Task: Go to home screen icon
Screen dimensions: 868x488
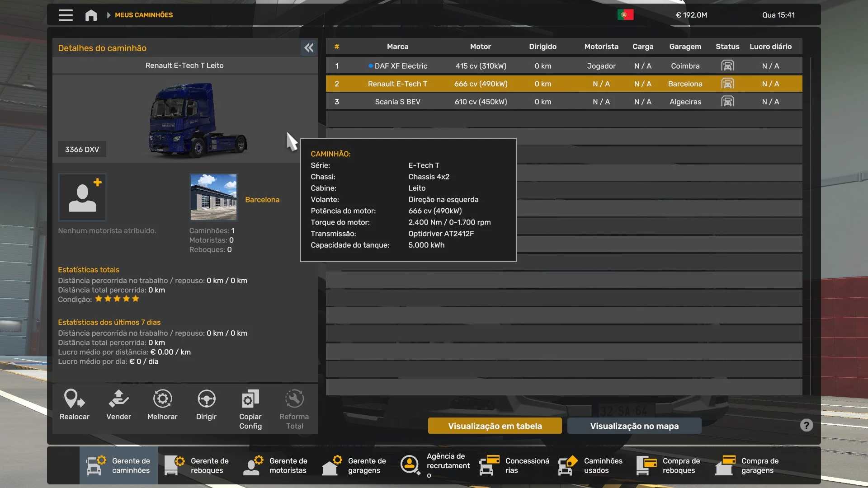Action: [x=91, y=15]
